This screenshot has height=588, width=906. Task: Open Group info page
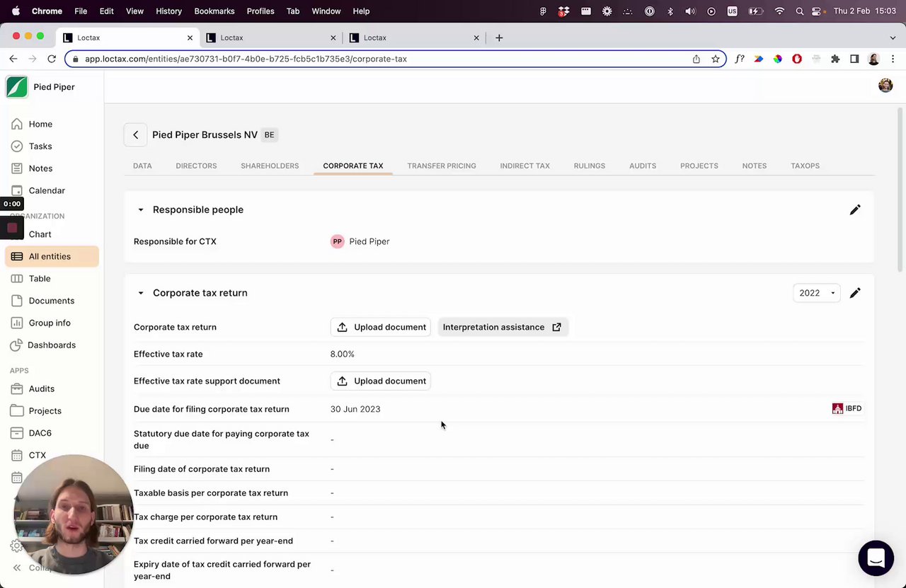[50, 323]
